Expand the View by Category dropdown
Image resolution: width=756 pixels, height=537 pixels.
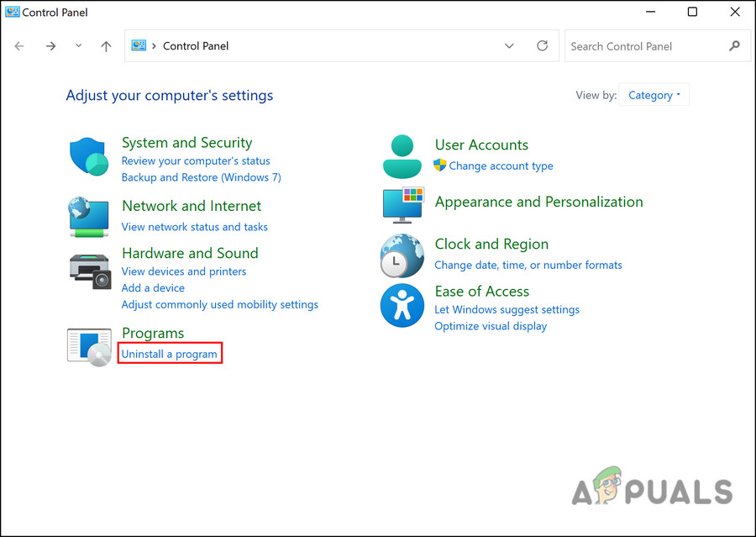tap(654, 96)
